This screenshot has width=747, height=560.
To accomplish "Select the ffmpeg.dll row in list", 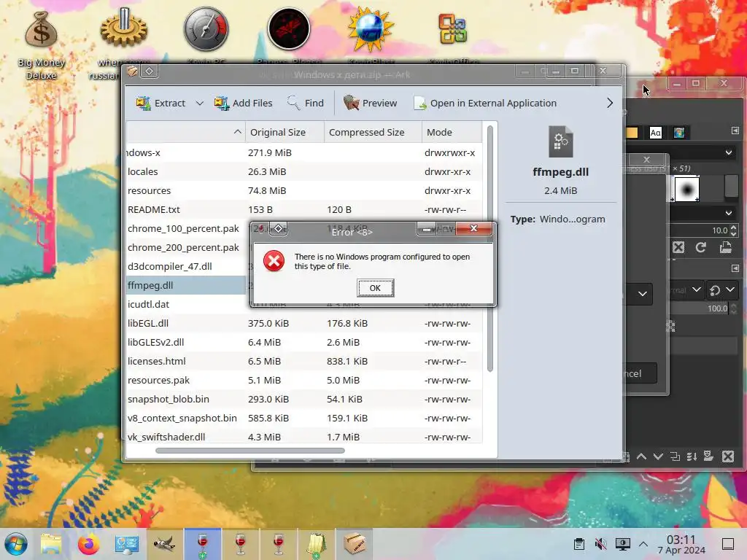I will pyautogui.click(x=186, y=285).
